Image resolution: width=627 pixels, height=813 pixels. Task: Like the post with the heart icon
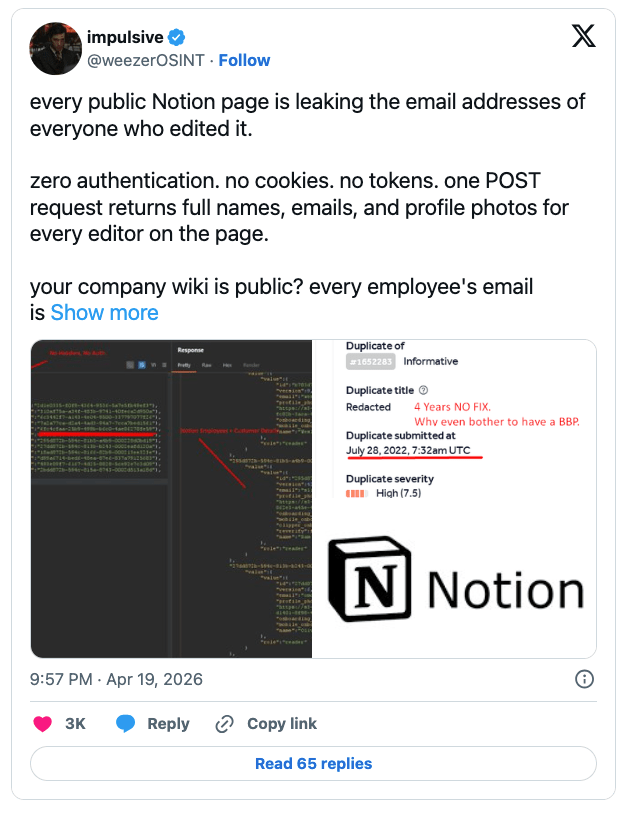tap(43, 723)
